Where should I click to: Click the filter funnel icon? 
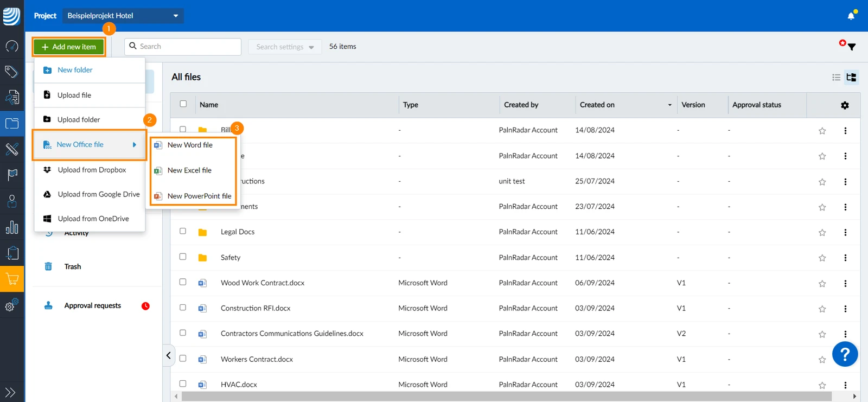[852, 47]
